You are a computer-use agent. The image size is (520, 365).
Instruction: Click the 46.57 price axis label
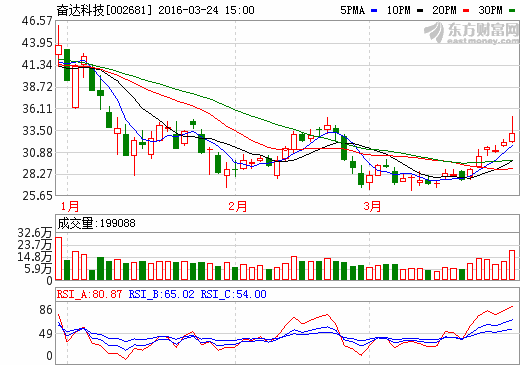coord(37,21)
